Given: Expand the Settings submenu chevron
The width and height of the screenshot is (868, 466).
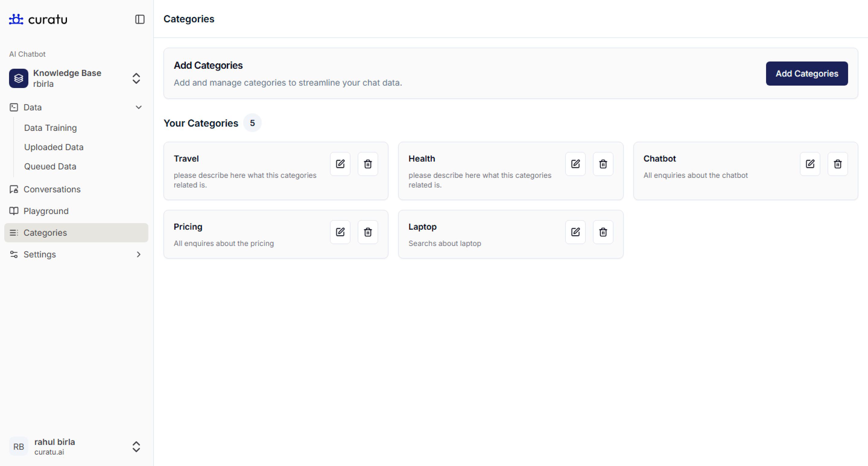Looking at the screenshot, I should coord(138,254).
